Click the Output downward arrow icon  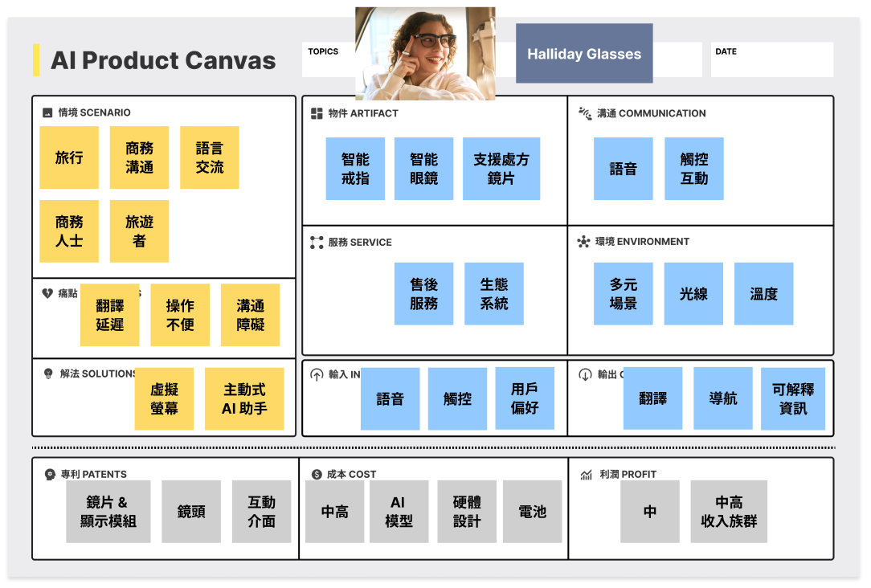click(x=586, y=375)
